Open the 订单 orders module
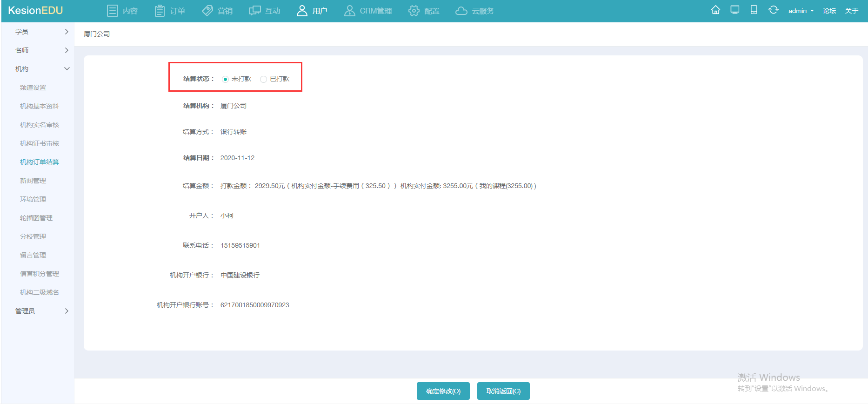 tap(170, 11)
